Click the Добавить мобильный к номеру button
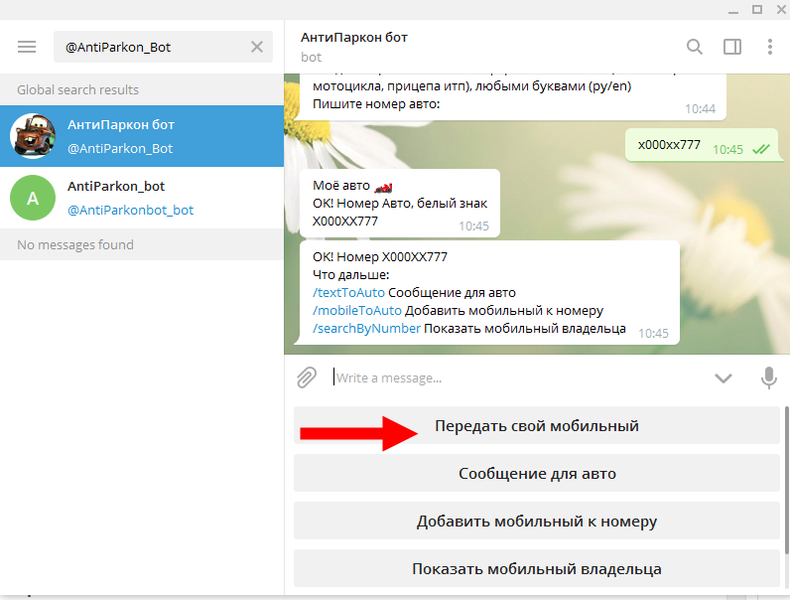The image size is (790, 600). coord(537,521)
